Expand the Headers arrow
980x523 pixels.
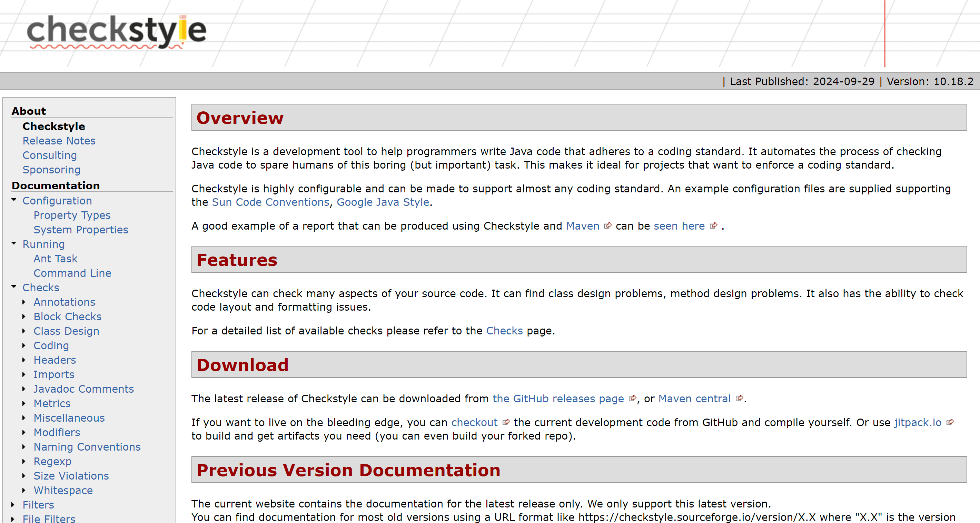pos(24,360)
